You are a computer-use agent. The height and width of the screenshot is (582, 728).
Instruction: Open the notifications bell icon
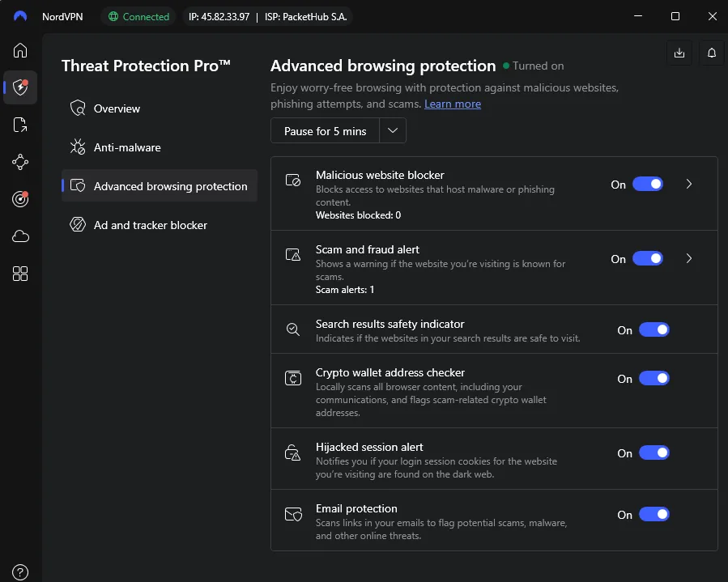[712, 53]
